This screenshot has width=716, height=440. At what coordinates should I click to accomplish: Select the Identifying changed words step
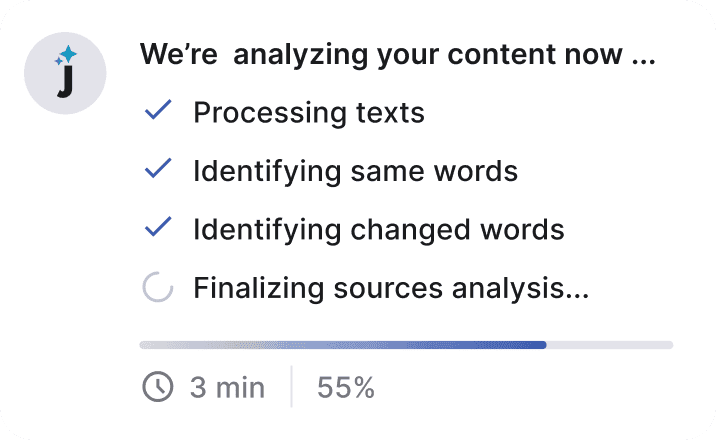click(379, 230)
